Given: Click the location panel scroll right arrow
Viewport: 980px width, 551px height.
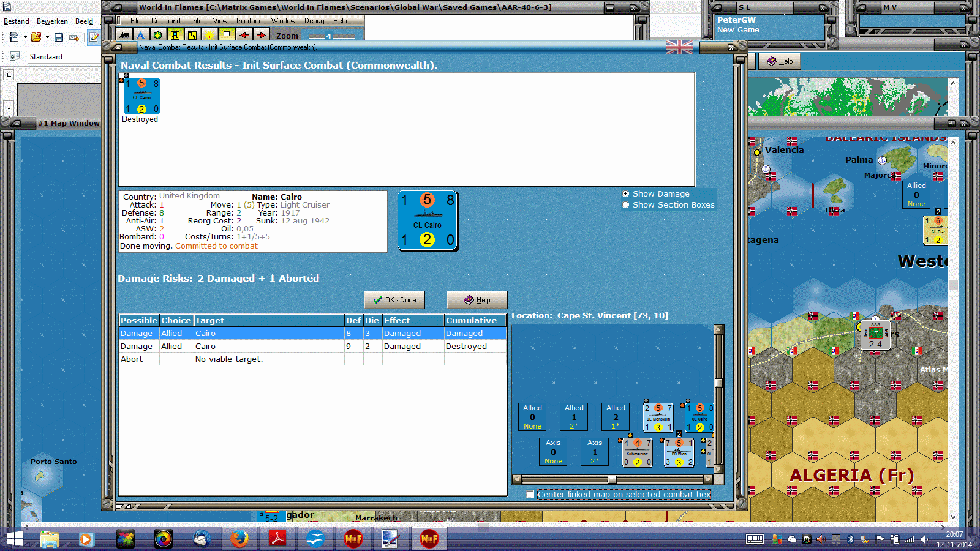Looking at the screenshot, I should coord(709,479).
